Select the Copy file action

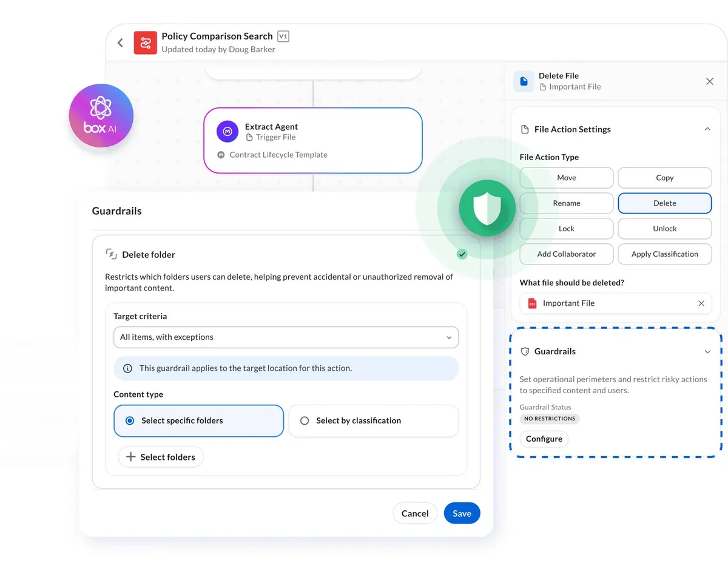pyautogui.click(x=665, y=178)
